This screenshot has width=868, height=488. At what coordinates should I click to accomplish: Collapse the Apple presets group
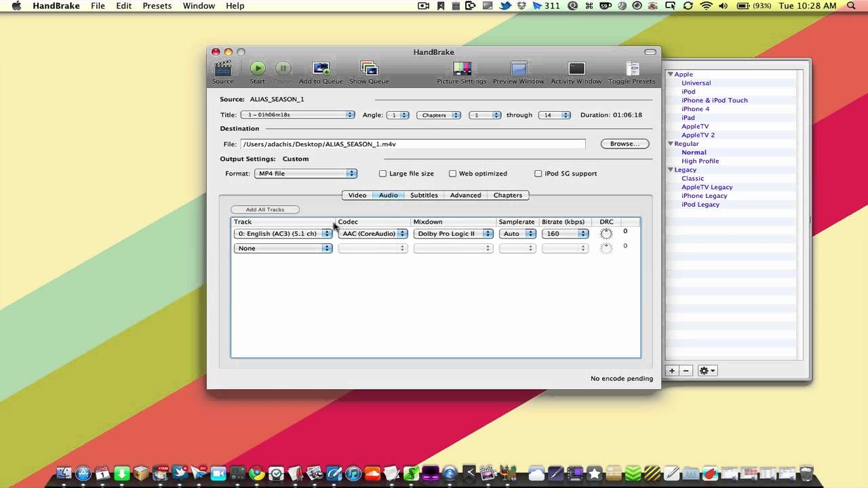click(670, 75)
